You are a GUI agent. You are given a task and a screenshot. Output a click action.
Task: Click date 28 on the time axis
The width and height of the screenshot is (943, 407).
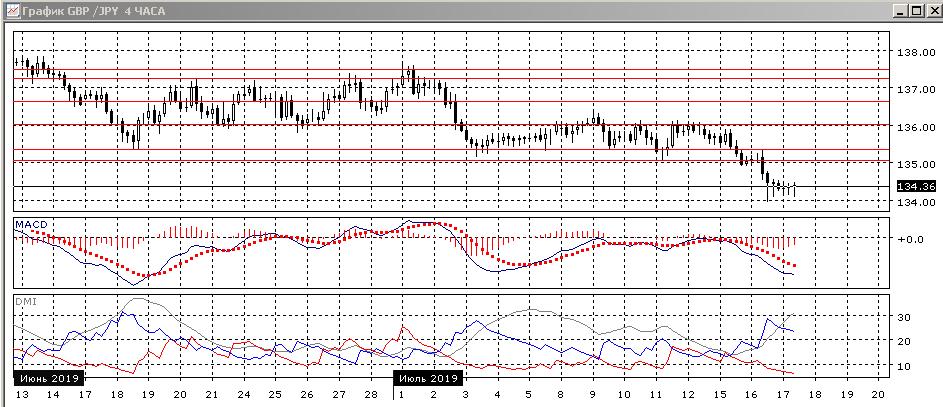[x=372, y=396]
